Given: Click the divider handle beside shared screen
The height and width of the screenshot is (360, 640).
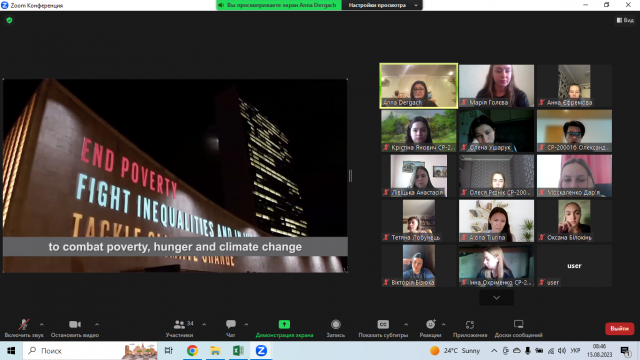Looking at the screenshot, I should 350,176.
